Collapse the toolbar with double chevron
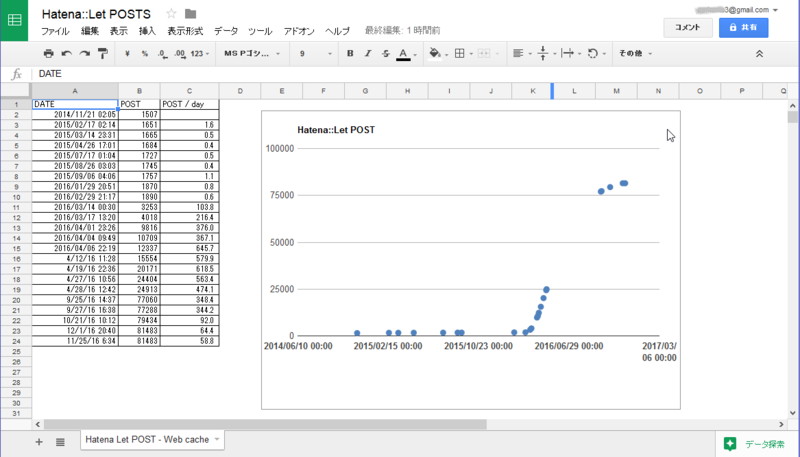The image size is (800, 457). coord(759,54)
